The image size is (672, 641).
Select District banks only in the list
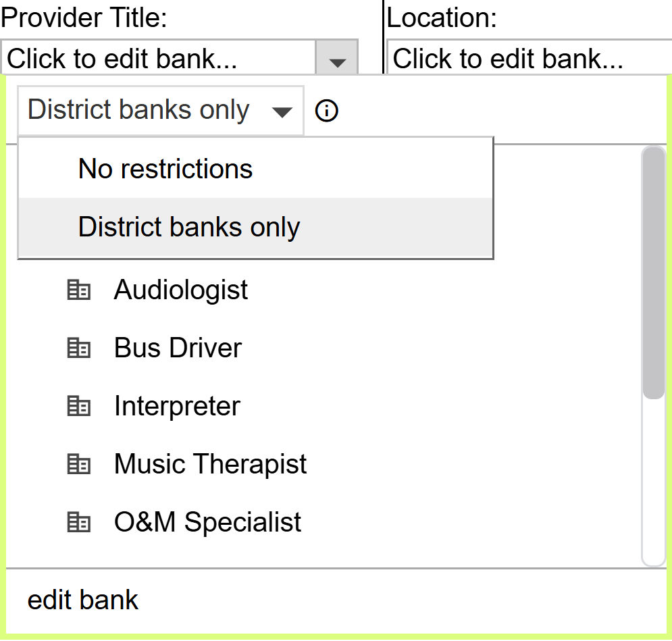tap(189, 228)
